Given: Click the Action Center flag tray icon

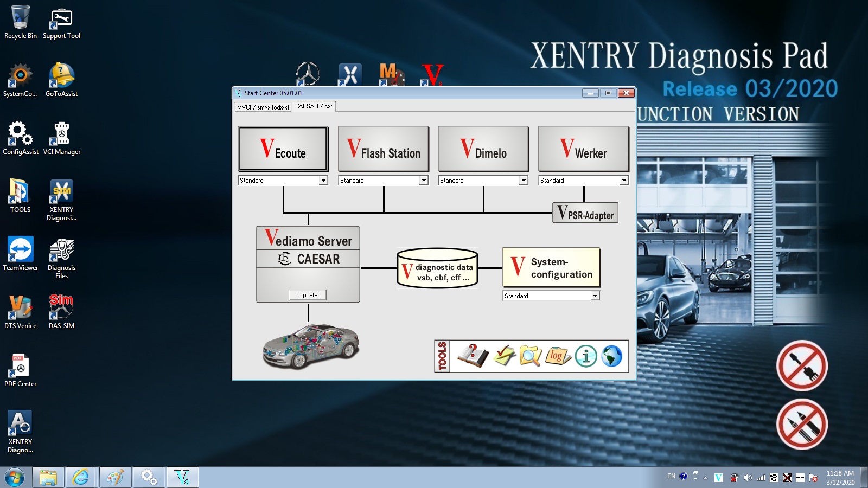Looking at the screenshot, I should point(813,478).
